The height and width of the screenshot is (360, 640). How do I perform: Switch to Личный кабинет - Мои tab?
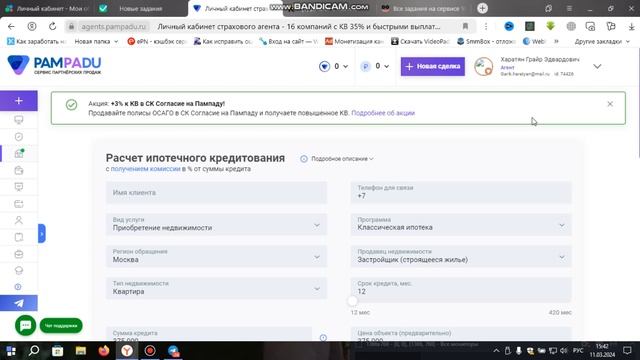point(47,8)
